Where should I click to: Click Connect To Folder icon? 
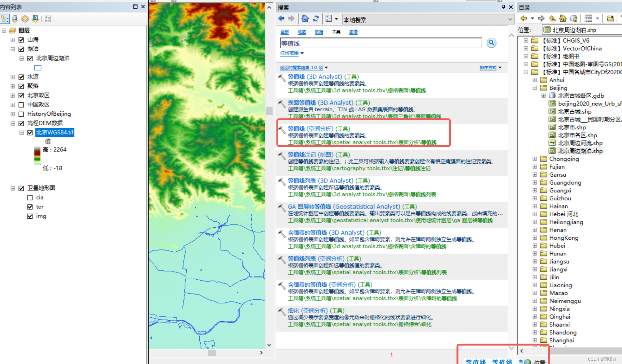[610, 19]
